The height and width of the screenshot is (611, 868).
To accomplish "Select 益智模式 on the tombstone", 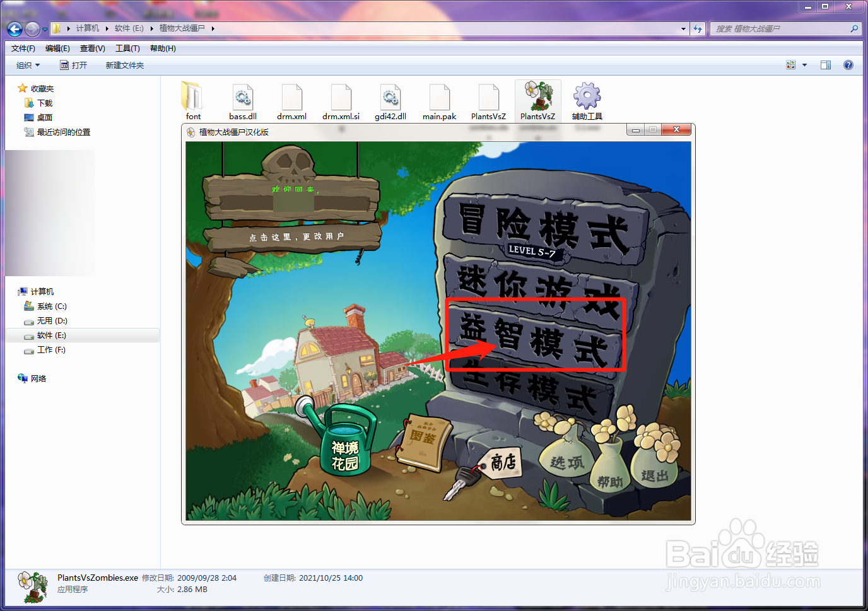I will [535, 337].
